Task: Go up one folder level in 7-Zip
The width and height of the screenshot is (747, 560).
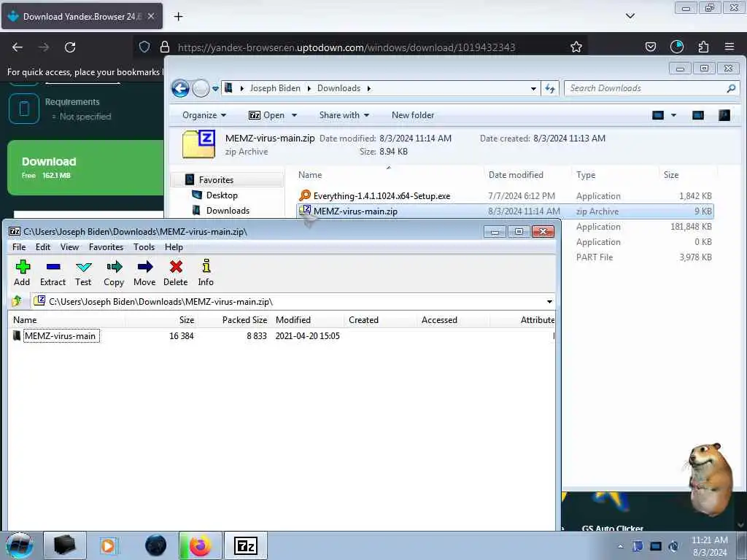Action: pyautogui.click(x=18, y=301)
